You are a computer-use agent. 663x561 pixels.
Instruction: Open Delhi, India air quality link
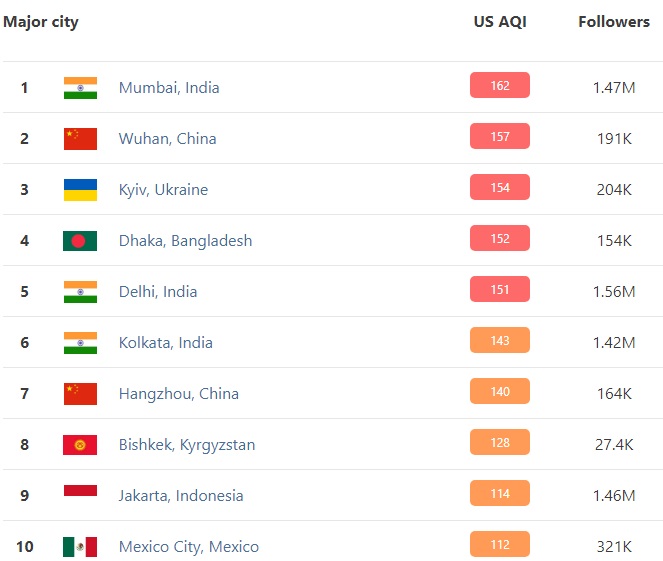pos(158,292)
